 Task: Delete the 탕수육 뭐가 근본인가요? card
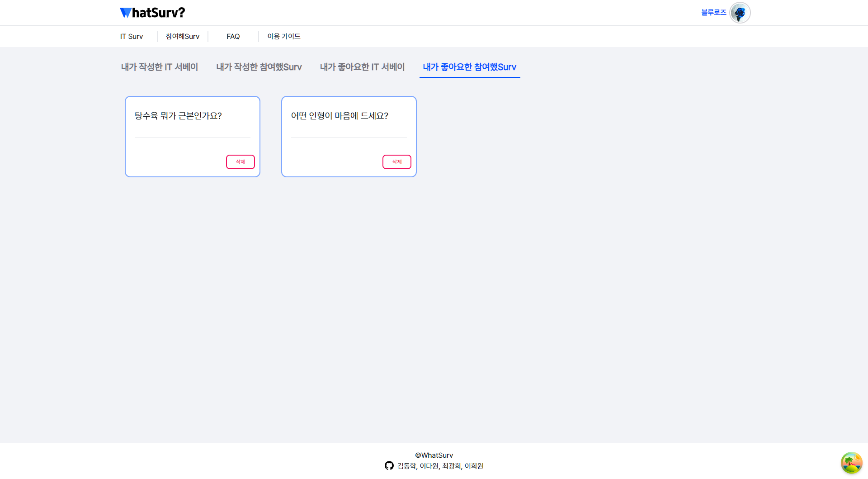241,162
